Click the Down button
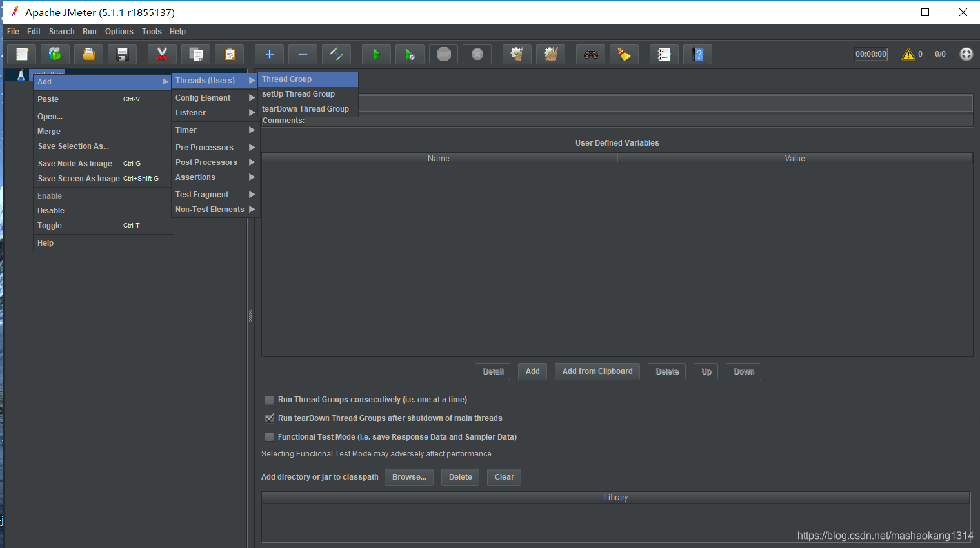Image resolution: width=980 pixels, height=548 pixels. (x=744, y=372)
